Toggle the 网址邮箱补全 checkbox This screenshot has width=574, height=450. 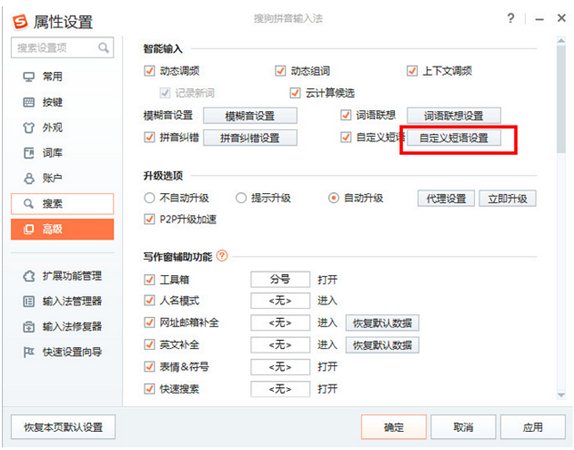[x=149, y=323]
